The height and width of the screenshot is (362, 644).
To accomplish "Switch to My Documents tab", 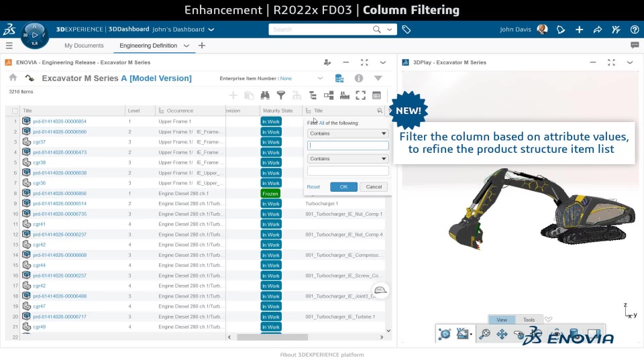I will coord(84,46).
